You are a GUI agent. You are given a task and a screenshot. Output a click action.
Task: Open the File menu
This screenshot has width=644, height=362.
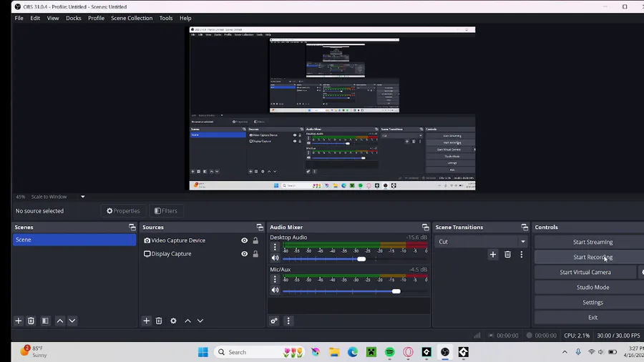click(x=19, y=18)
